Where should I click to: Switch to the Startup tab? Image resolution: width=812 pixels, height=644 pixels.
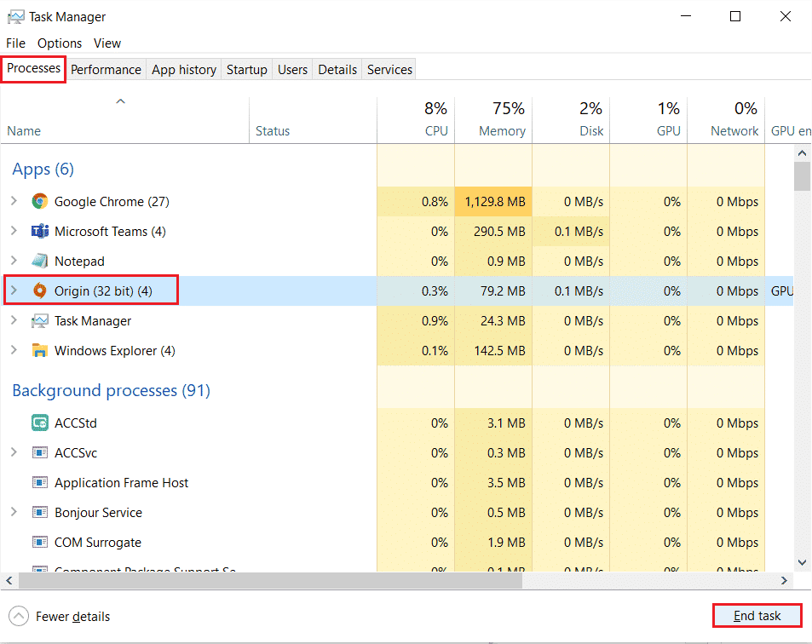coord(247,69)
